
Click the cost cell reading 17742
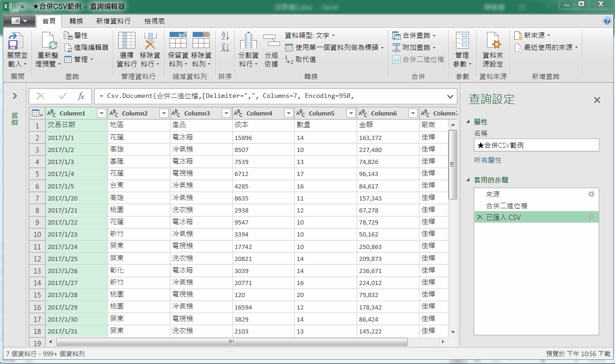coord(263,247)
